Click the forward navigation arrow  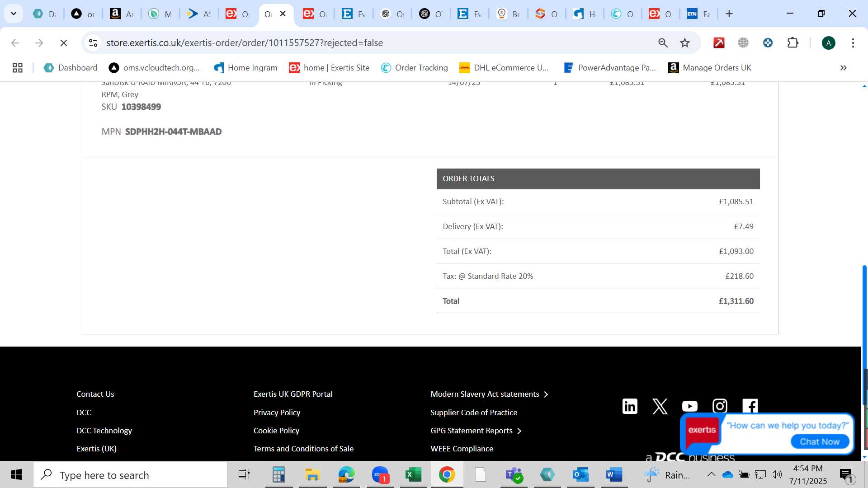point(39,43)
